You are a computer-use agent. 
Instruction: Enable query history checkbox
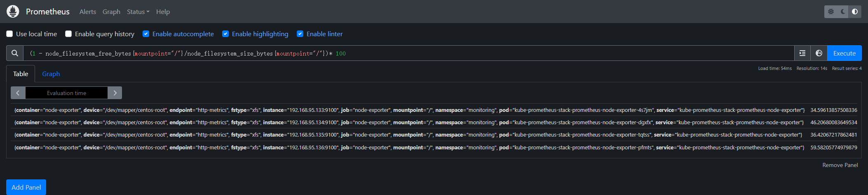click(x=68, y=34)
